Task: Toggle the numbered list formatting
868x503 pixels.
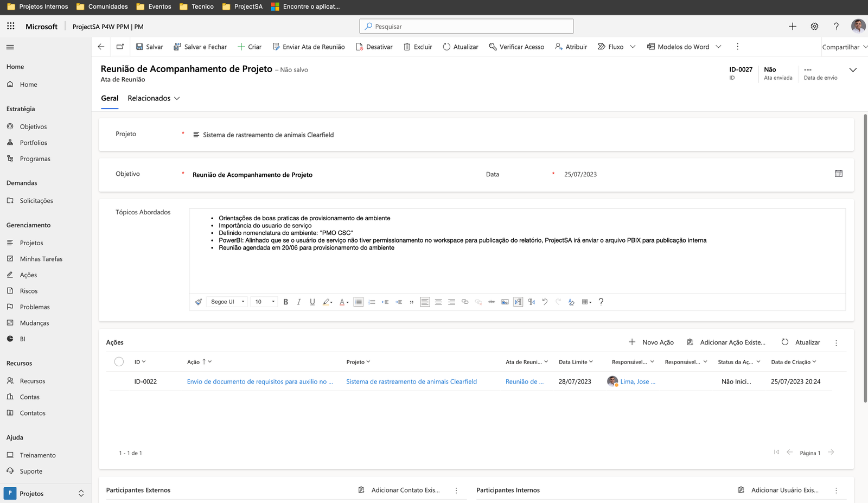Action: (372, 302)
